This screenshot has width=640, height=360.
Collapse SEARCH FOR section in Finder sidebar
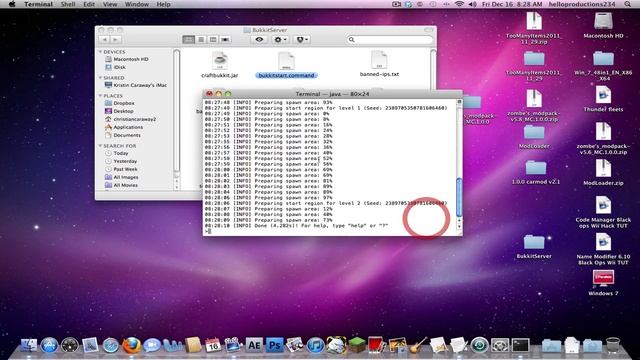coord(100,146)
